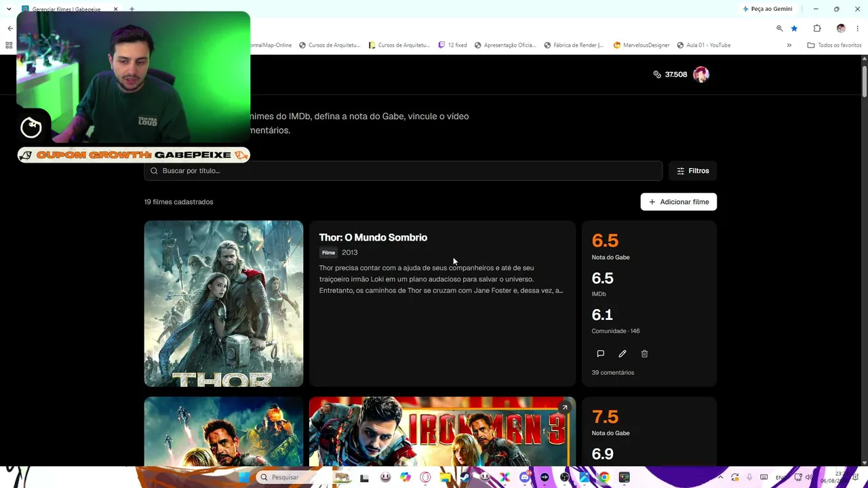
Task: Open the Filtros filter options
Action: tap(692, 171)
